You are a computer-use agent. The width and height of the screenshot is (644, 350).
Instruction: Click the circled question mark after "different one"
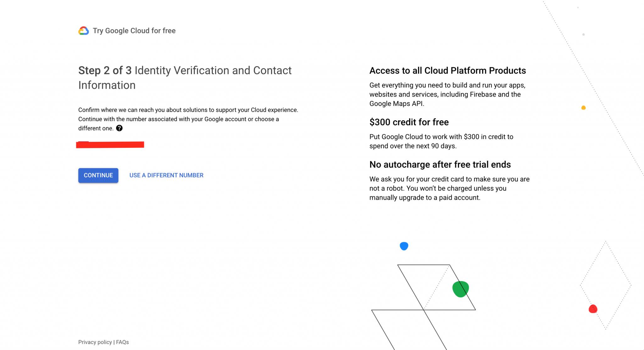119,128
